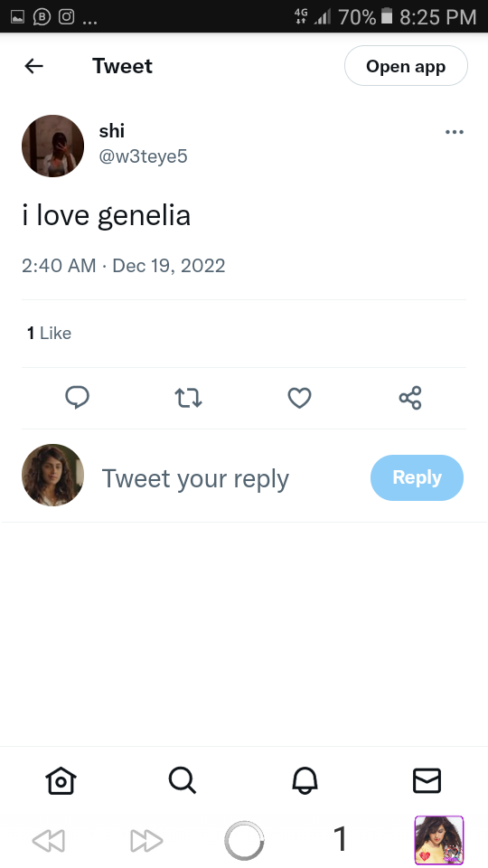Open the three-dot tweet options menu
Screen dimensions: 488x868
[455, 132]
